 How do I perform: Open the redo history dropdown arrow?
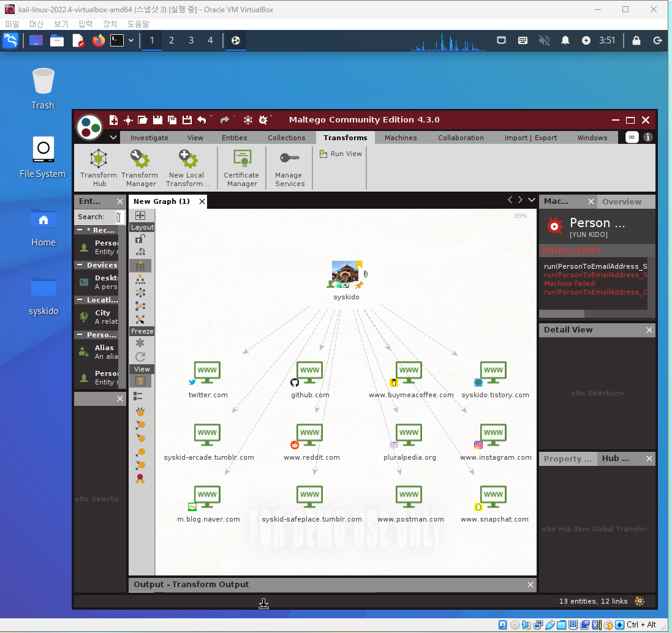pyautogui.click(x=234, y=116)
